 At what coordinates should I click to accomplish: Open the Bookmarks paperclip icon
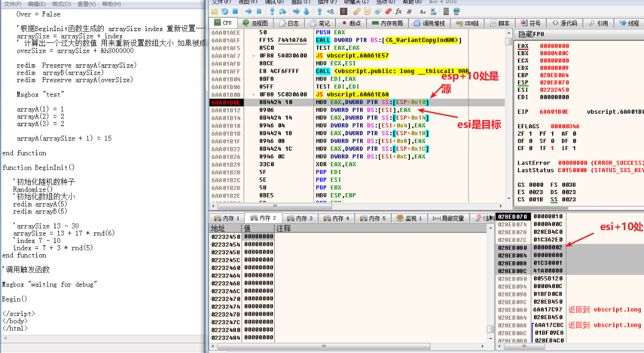coord(377,11)
